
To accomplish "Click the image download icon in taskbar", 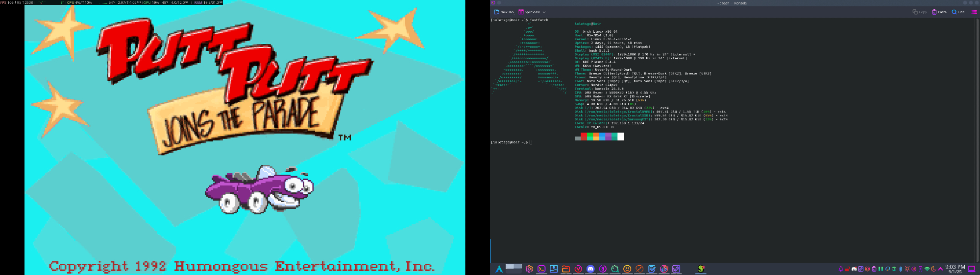I will (554, 269).
